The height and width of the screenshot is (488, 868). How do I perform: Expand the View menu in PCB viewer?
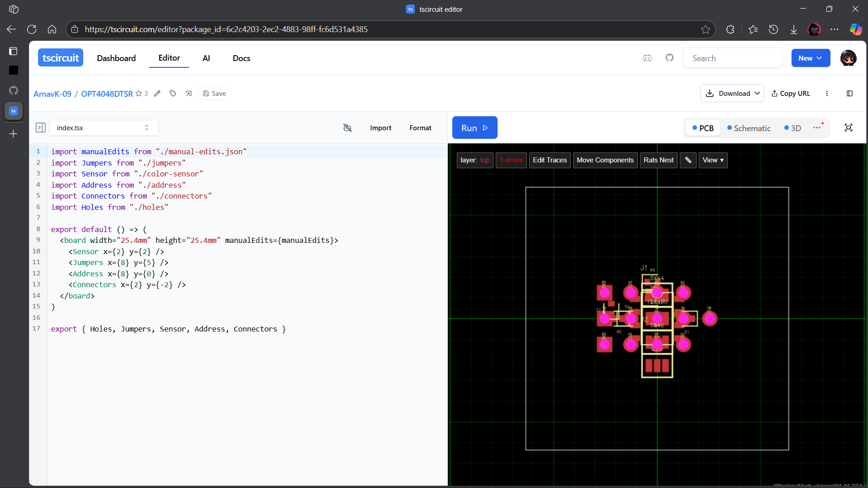713,160
